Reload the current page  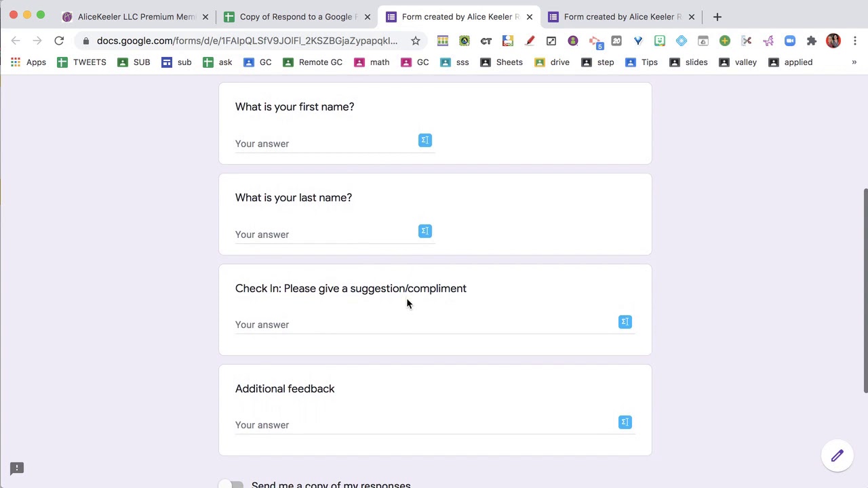click(x=59, y=41)
